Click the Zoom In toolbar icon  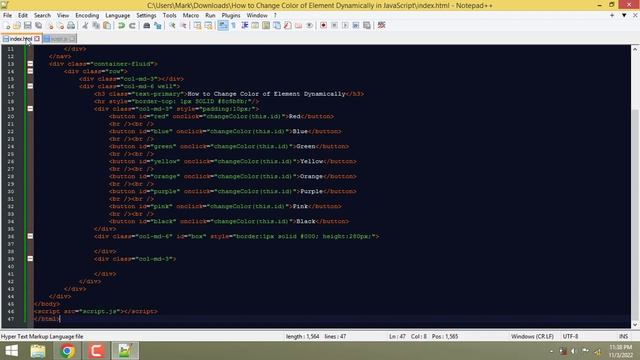tap(172, 25)
